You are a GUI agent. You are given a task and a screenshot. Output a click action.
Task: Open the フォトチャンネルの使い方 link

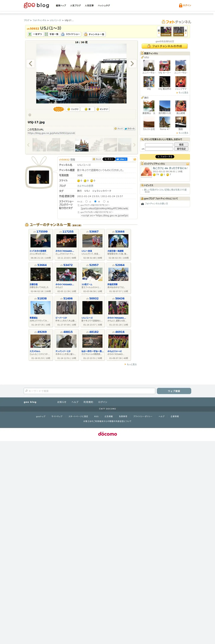[x=156, y=204]
